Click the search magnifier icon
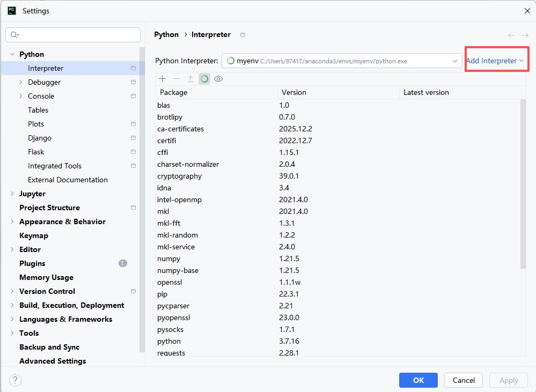This screenshot has width=536, height=392. 14,35
